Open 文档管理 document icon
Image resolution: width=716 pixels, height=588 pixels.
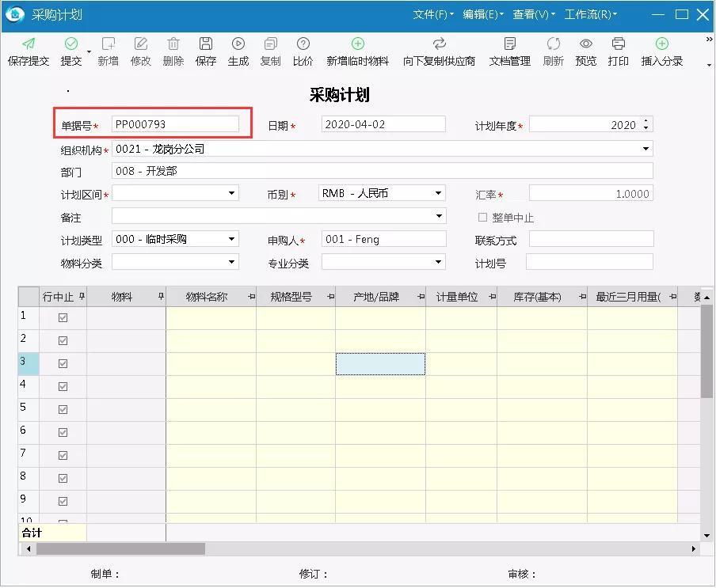point(510,44)
